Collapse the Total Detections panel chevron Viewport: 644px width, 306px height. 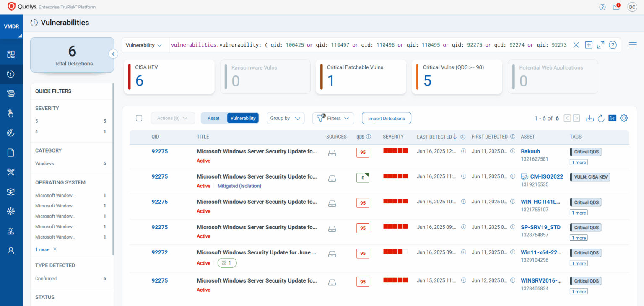pyautogui.click(x=113, y=54)
